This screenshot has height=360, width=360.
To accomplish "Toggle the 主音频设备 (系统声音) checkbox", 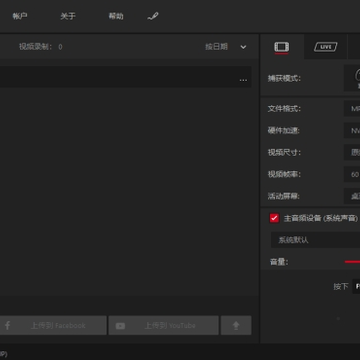I will point(274,218).
